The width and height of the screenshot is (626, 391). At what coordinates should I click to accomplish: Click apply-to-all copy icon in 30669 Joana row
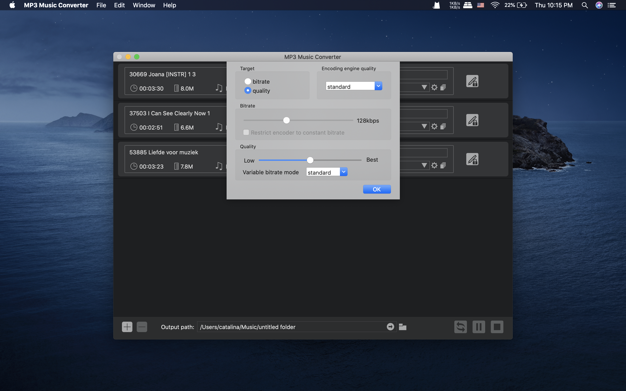coord(443,87)
